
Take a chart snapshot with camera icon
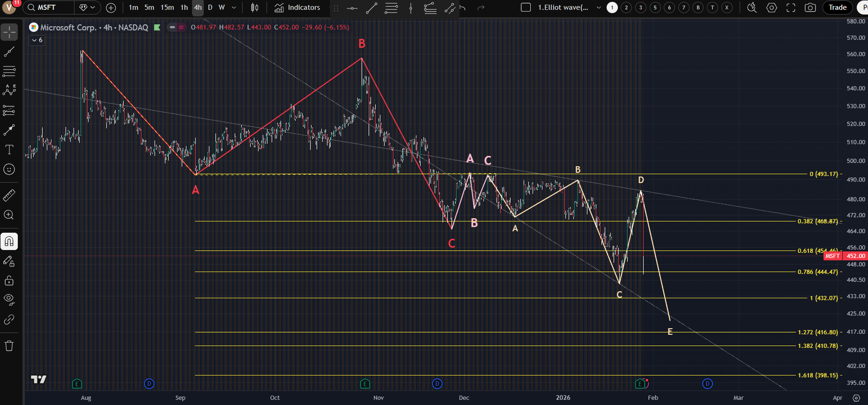pos(810,7)
